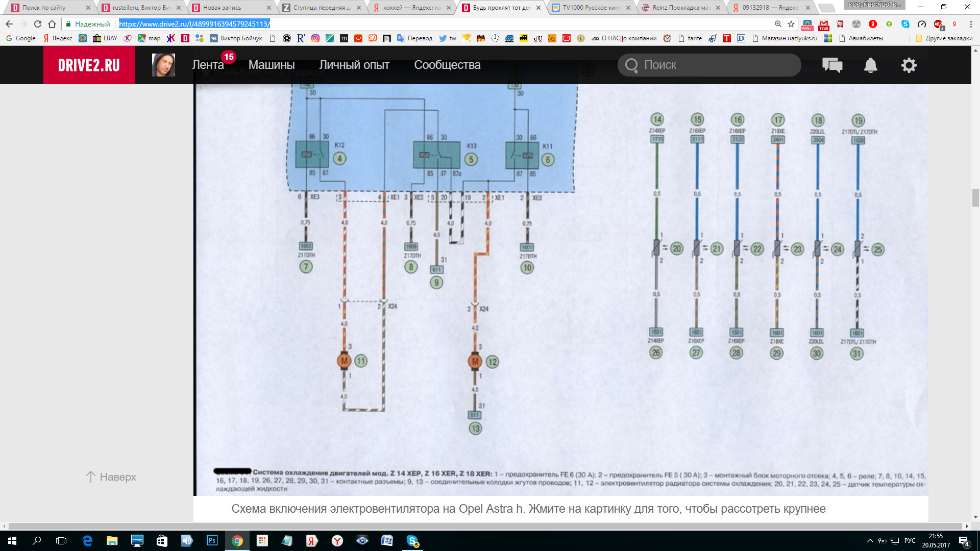Open the Машины section

point(272,65)
